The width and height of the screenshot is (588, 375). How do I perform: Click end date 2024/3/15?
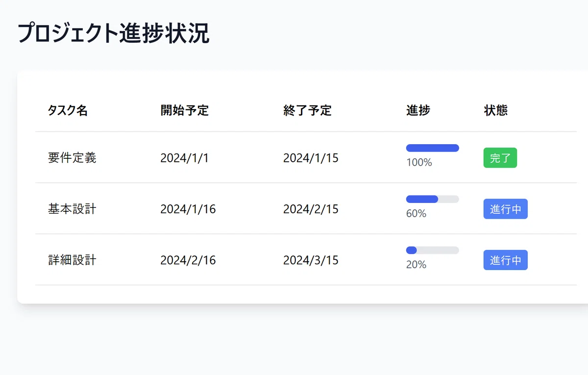pos(311,260)
